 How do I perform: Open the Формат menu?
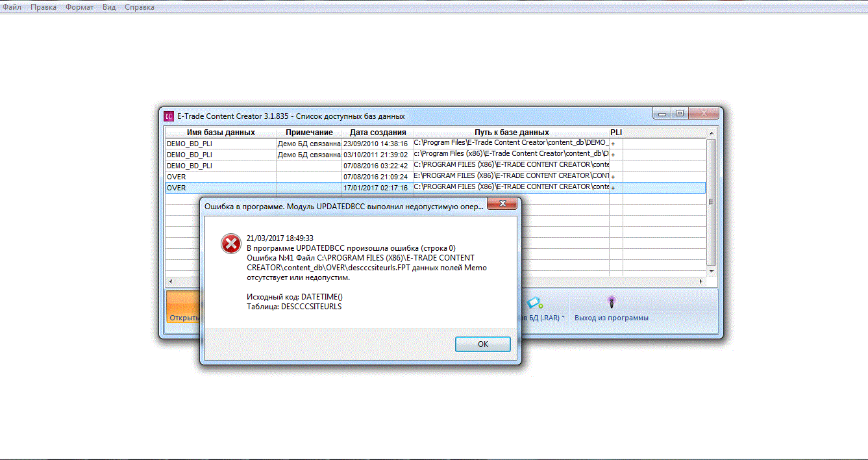tap(79, 7)
